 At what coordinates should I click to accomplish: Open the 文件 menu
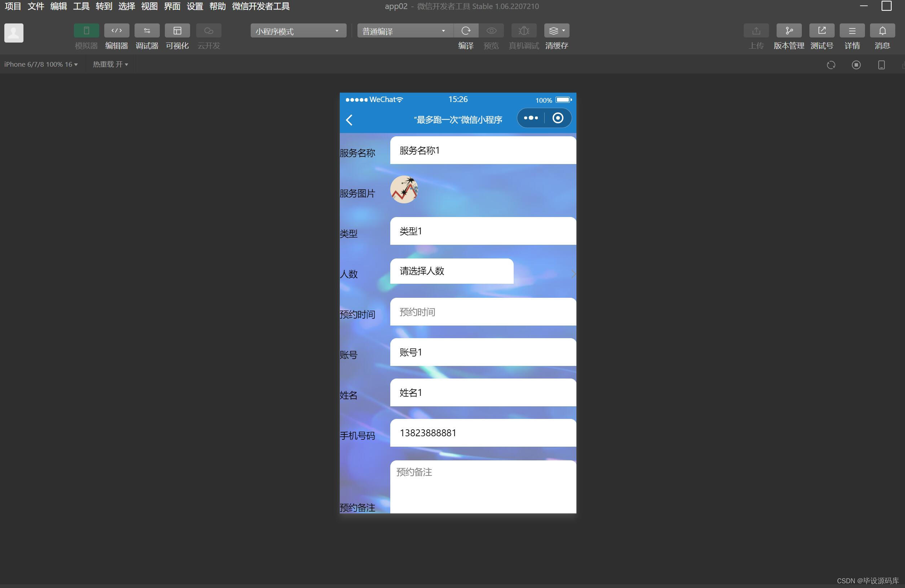click(36, 6)
